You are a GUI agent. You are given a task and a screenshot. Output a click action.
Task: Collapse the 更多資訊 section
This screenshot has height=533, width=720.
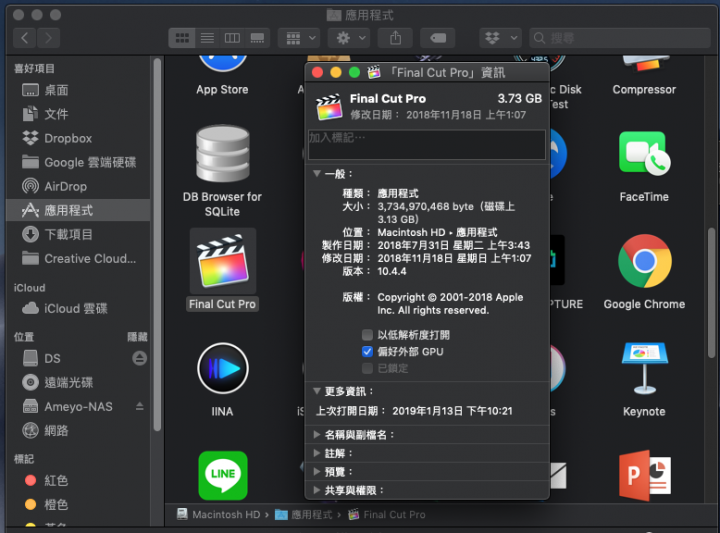[x=316, y=391]
